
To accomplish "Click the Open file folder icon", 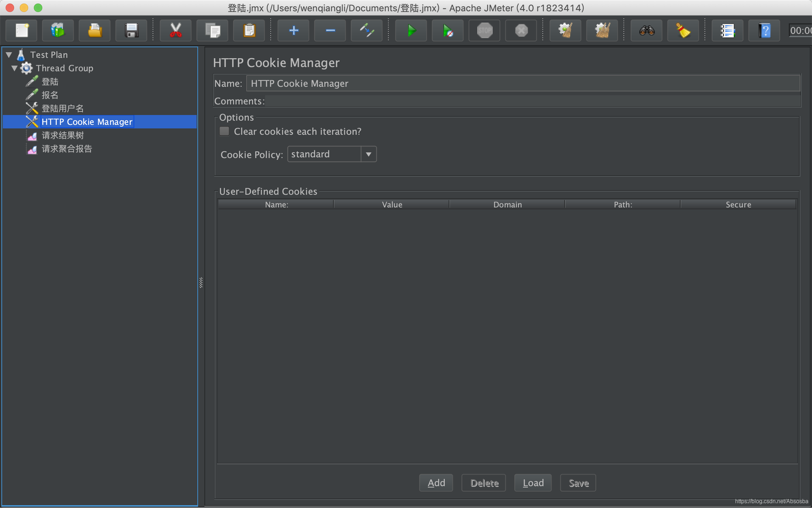I will click(x=94, y=30).
